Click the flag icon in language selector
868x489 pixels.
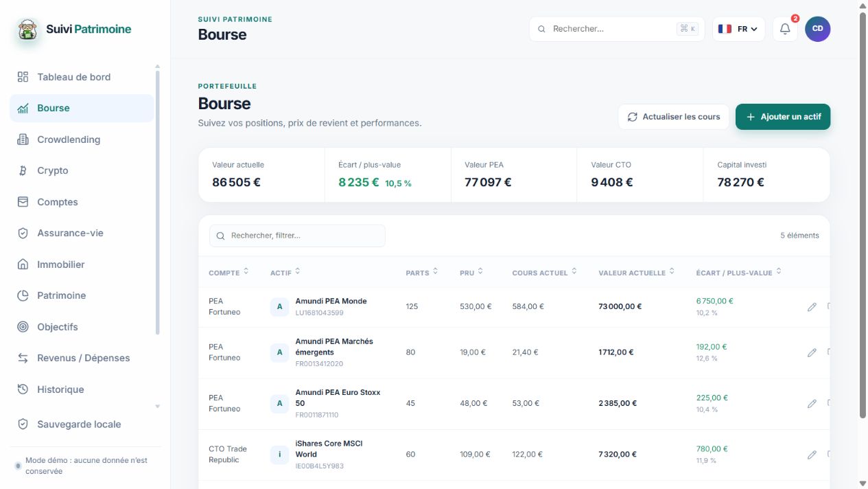pyautogui.click(x=725, y=29)
